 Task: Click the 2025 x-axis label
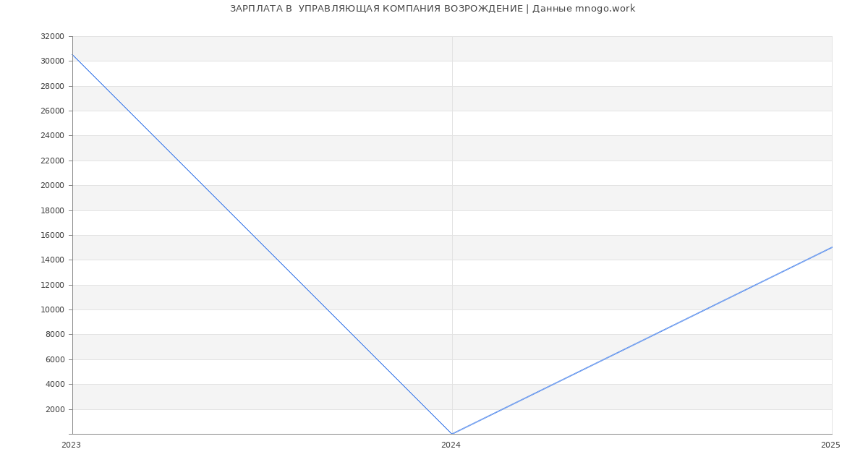830,445
